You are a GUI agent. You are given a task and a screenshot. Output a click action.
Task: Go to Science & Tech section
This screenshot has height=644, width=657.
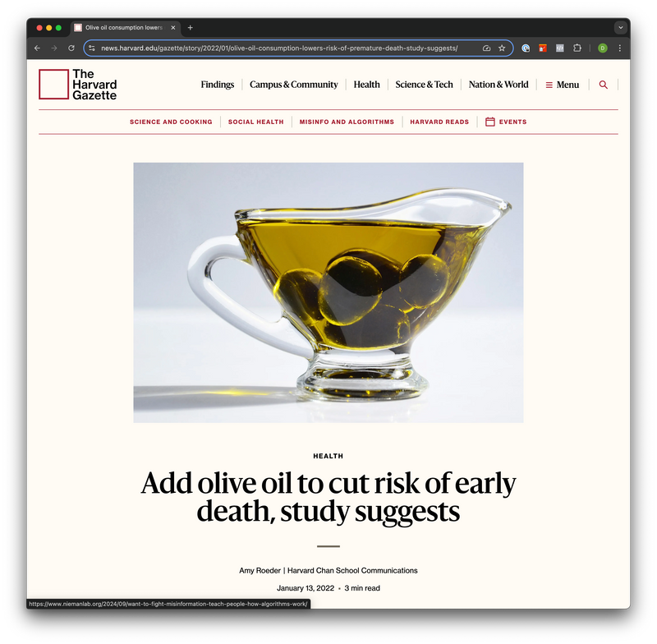424,85
